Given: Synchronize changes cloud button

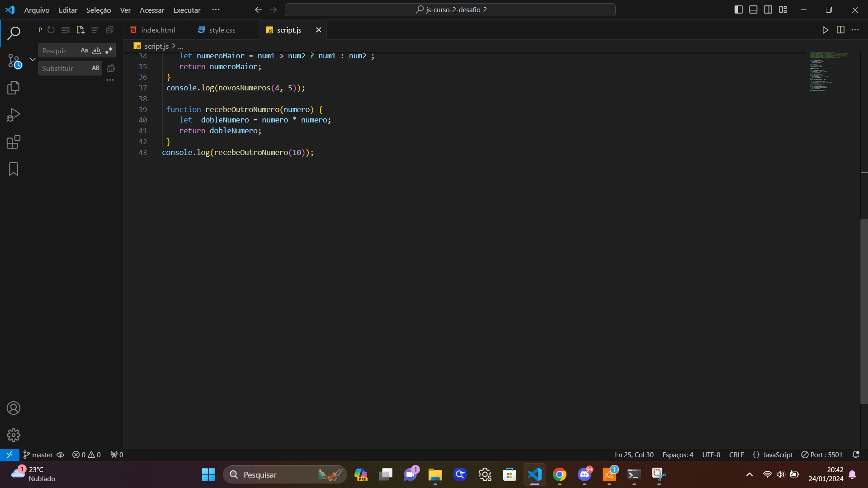Looking at the screenshot, I should click(x=60, y=455).
